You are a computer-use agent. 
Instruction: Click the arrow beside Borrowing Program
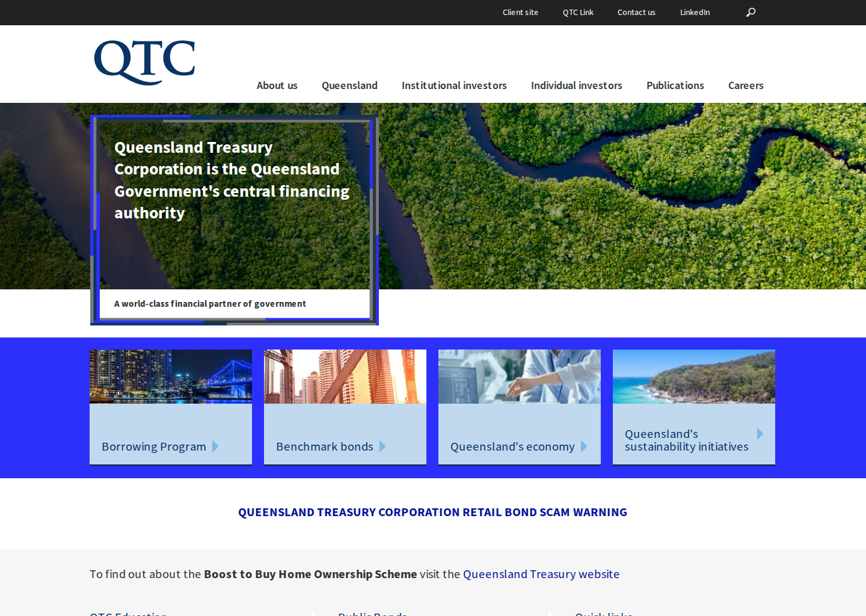(x=215, y=446)
